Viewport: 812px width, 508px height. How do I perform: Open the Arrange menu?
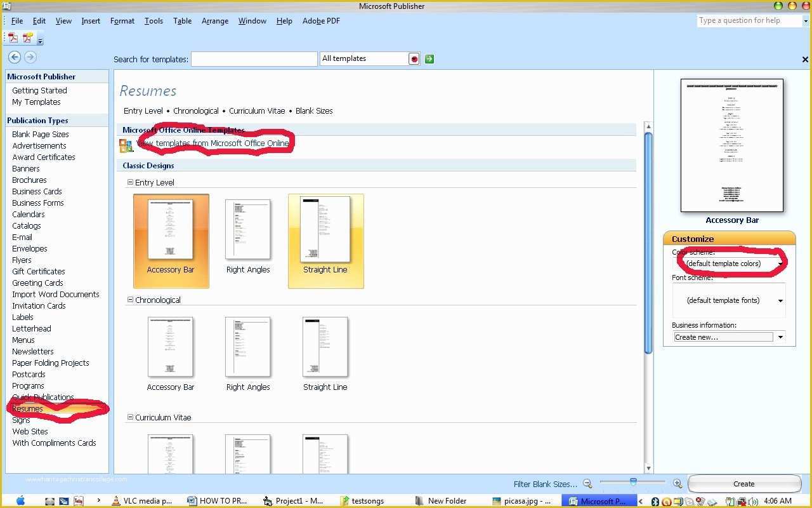(215, 20)
